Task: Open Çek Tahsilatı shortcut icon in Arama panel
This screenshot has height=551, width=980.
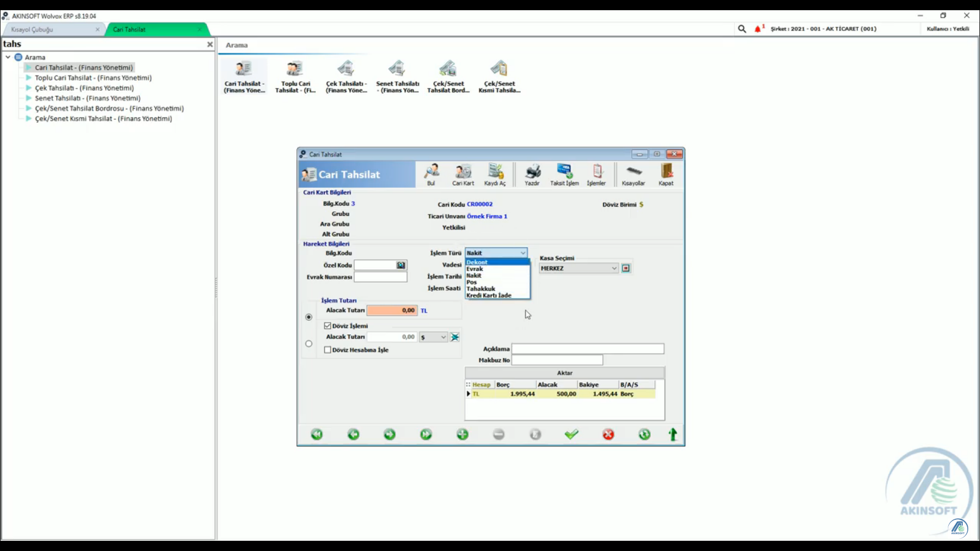Action: pos(347,77)
